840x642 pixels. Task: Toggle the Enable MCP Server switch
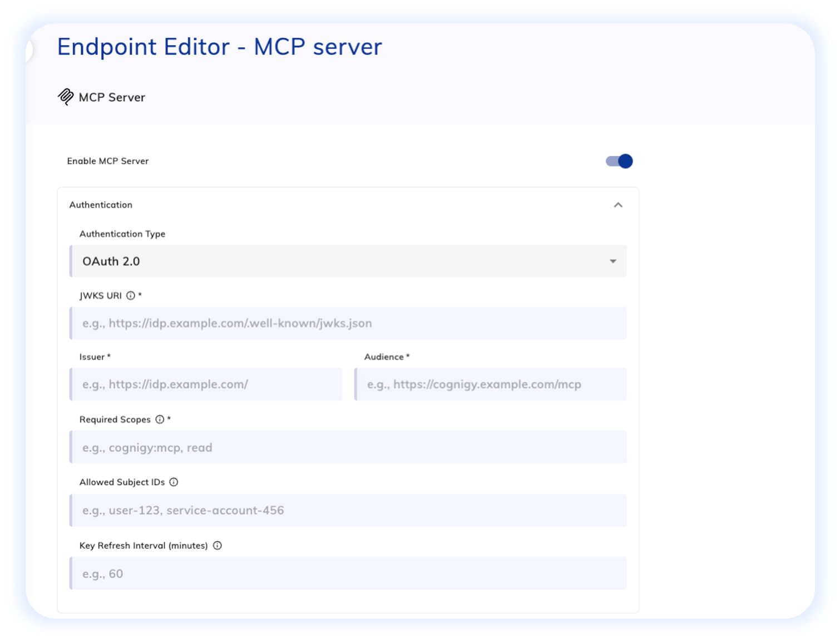(x=619, y=161)
